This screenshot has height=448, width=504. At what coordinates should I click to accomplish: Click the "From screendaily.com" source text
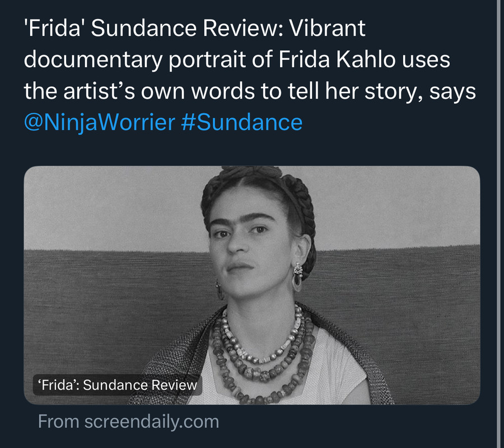click(128, 422)
